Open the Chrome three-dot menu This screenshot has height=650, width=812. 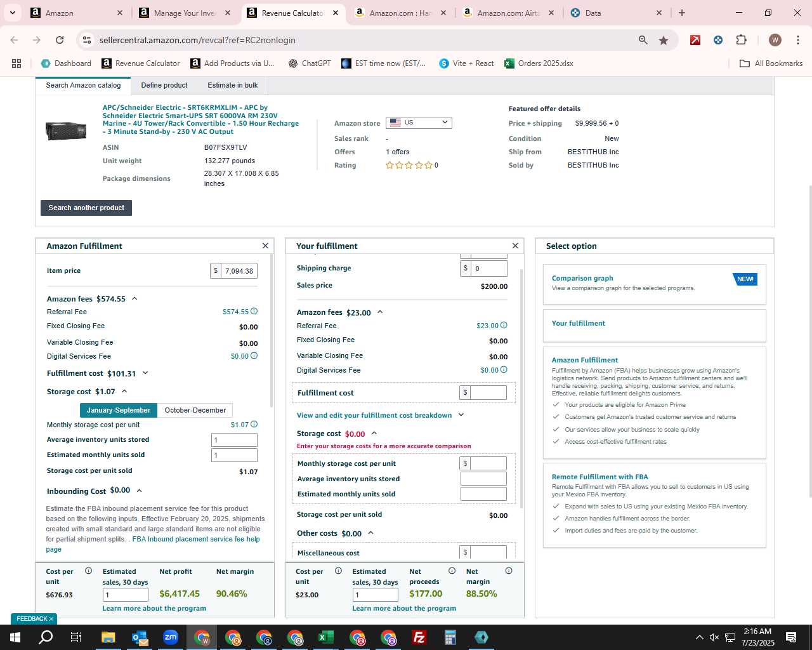797,40
